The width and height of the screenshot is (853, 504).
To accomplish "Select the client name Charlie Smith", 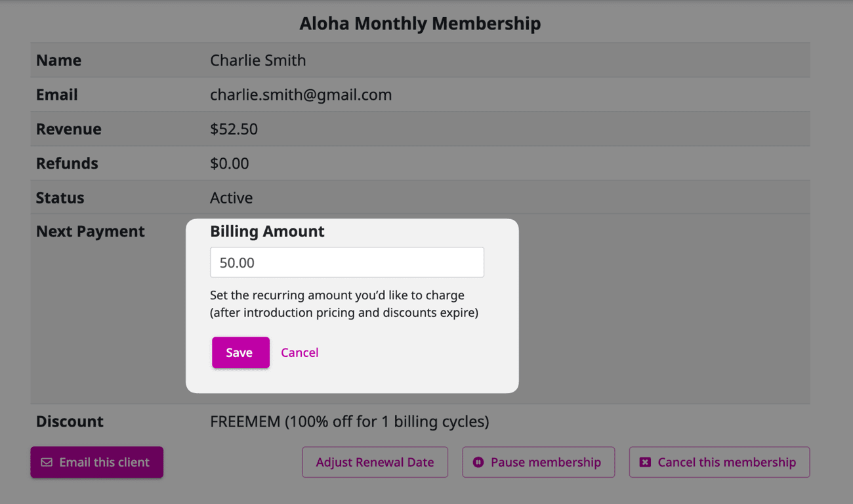I will click(x=258, y=60).
